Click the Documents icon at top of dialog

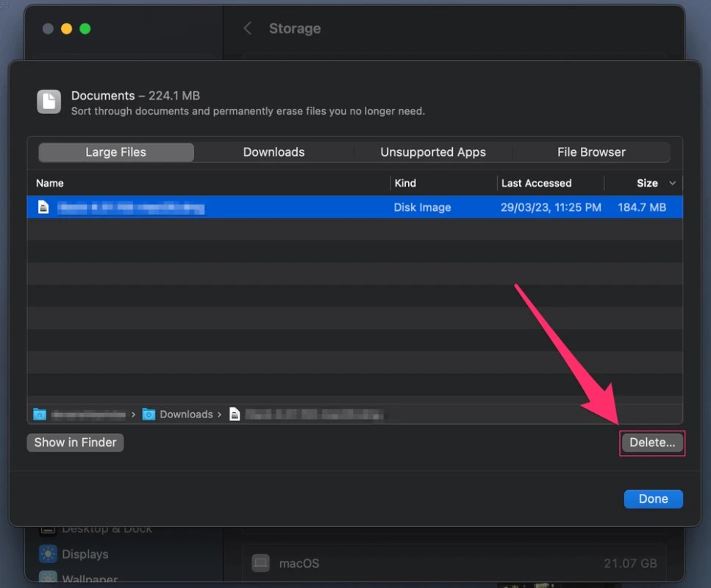48,102
